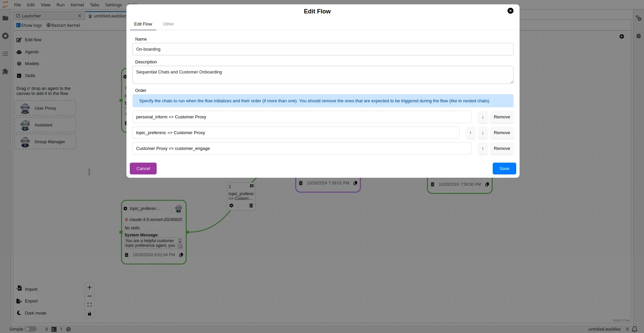Open the Kernel menu

(77, 5)
